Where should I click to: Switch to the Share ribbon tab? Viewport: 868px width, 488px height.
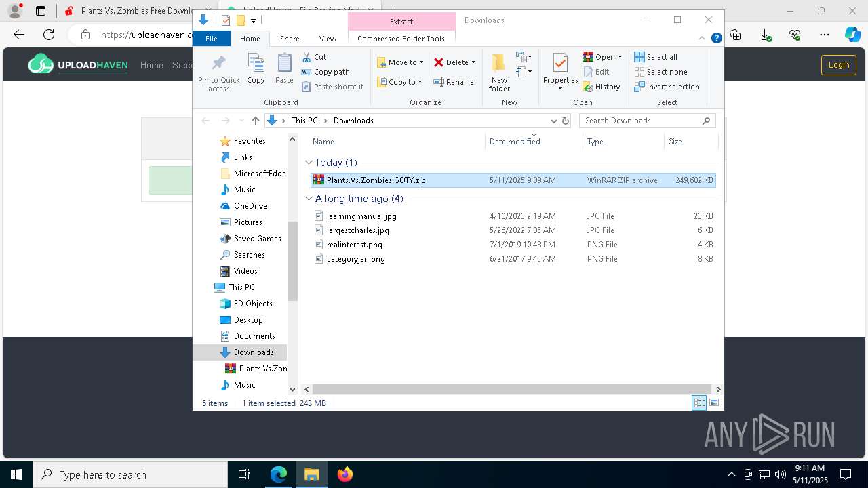pyautogui.click(x=290, y=39)
